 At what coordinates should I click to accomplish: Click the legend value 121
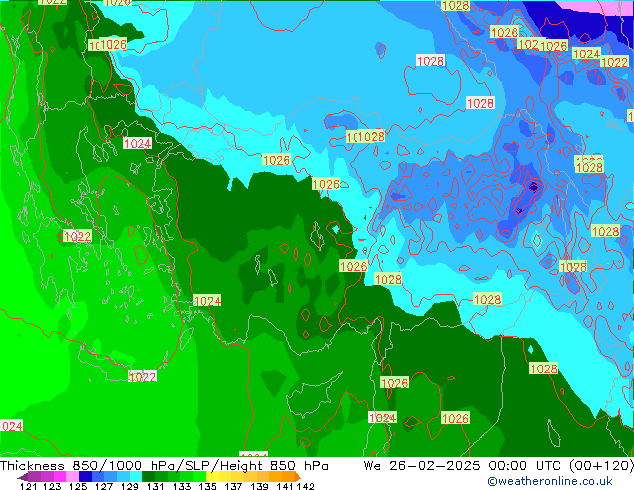coord(28,486)
